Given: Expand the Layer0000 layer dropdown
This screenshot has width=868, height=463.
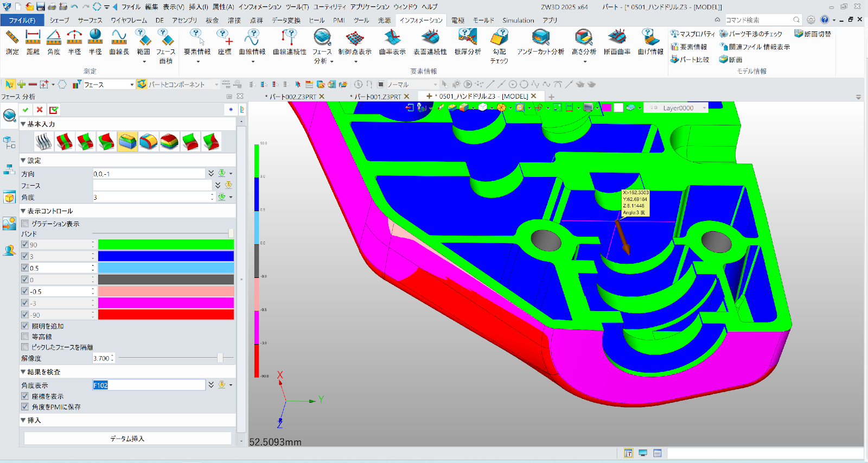Looking at the screenshot, I should pyautogui.click(x=704, y=108).
